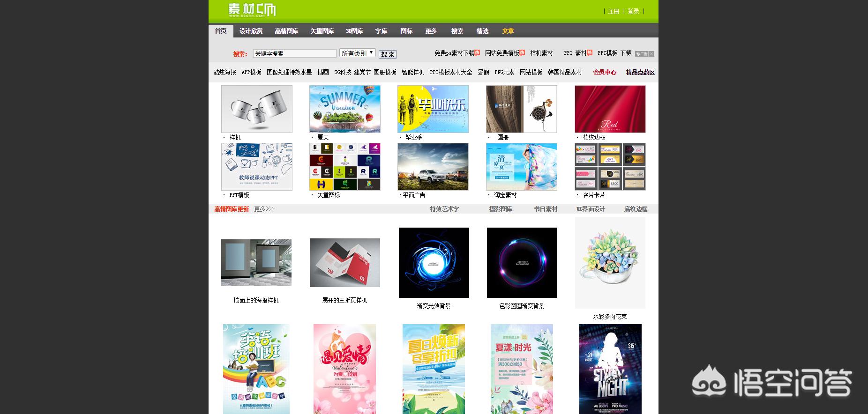Open 图像处理特效水墨 tag link

[x=289, y=72]
